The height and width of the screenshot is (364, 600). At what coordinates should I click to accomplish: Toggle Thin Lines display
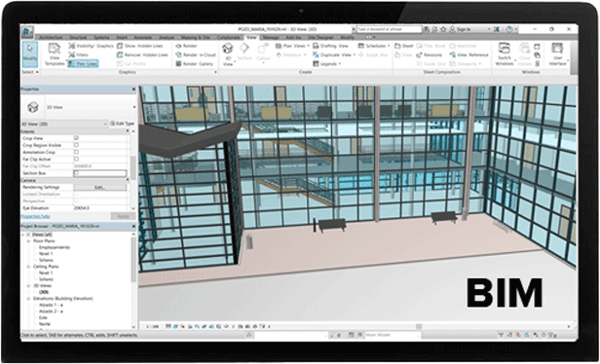point(83,64)
